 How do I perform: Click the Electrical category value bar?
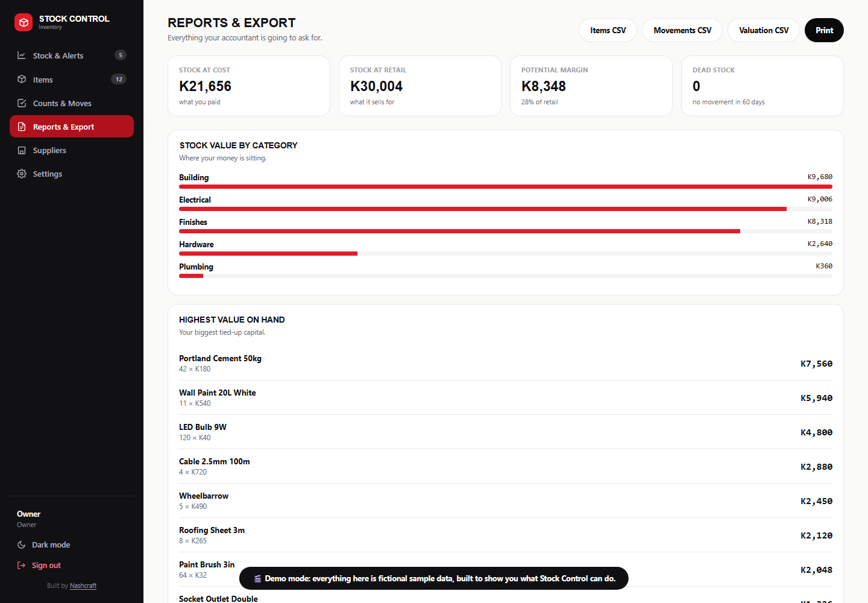[x=506, y=209]
